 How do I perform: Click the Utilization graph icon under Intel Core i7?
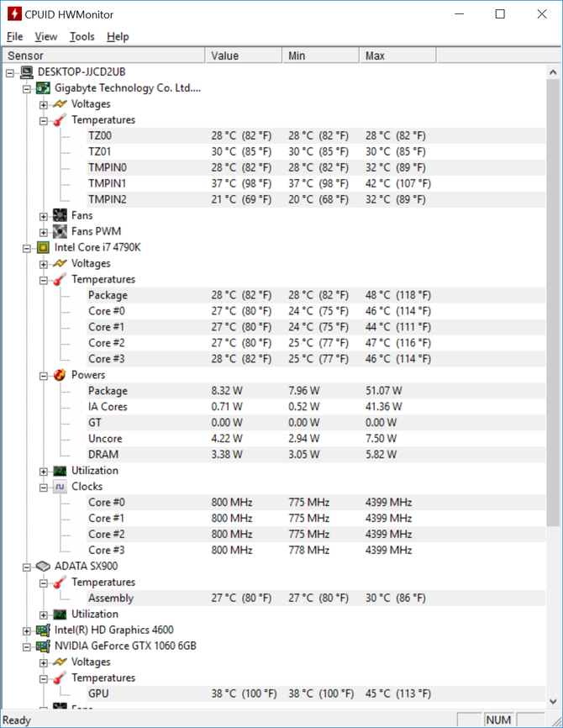click(x=60, y=471)
